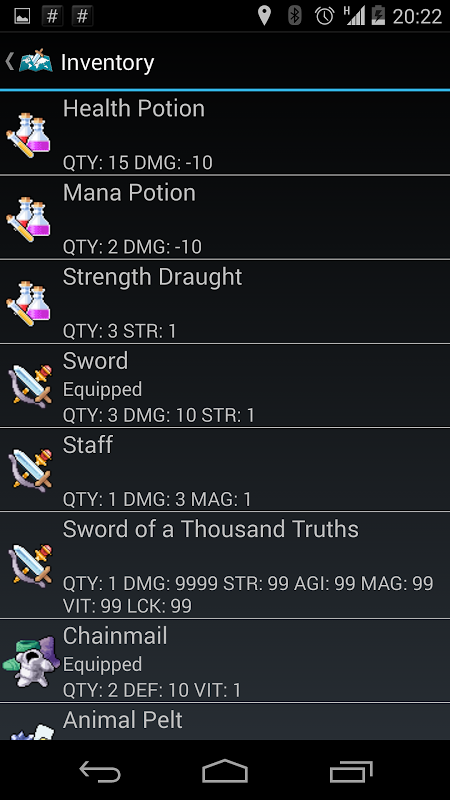Tap the Strength Draught potion icon
450x800 pixels.
pos(29,303)
